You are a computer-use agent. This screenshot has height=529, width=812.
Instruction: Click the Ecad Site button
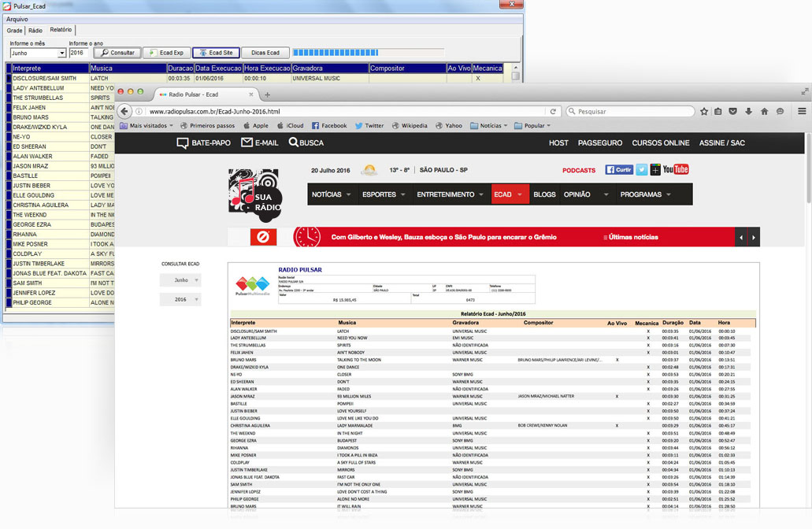216,53
